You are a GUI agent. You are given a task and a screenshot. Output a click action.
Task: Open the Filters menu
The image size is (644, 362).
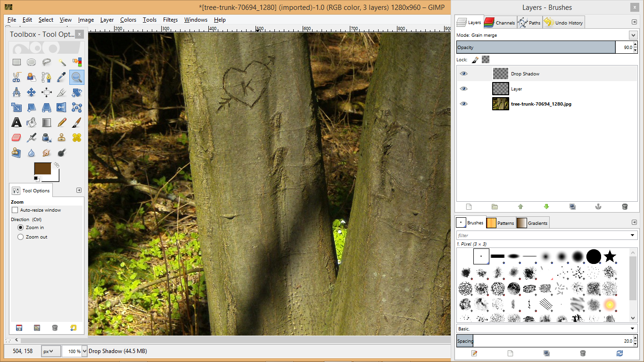point(170,20)
